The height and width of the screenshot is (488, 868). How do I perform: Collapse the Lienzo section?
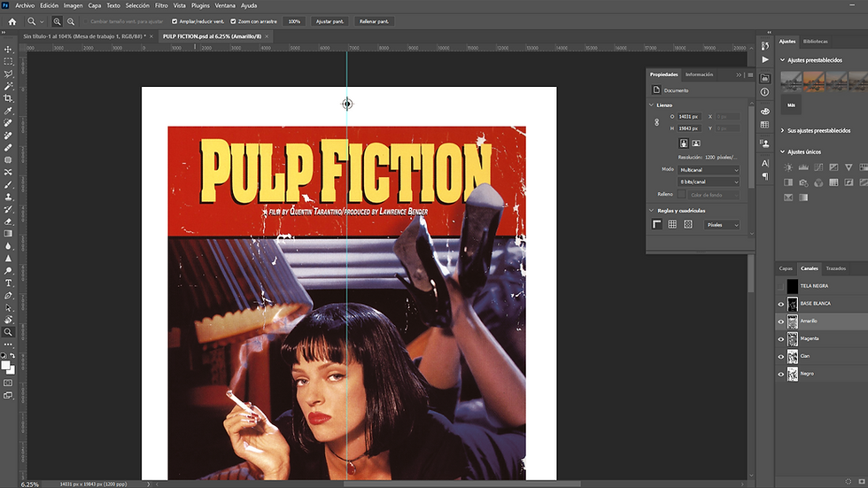(652, 105)
